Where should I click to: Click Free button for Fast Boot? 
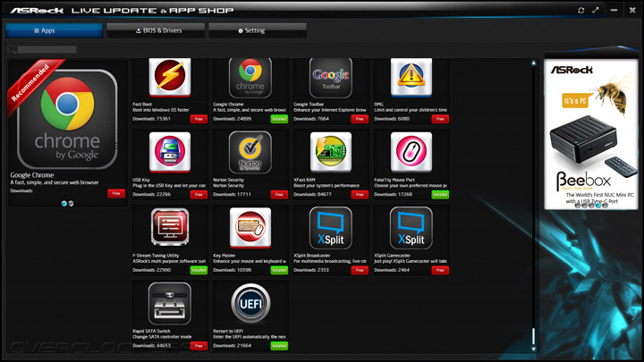coord(199,119)
